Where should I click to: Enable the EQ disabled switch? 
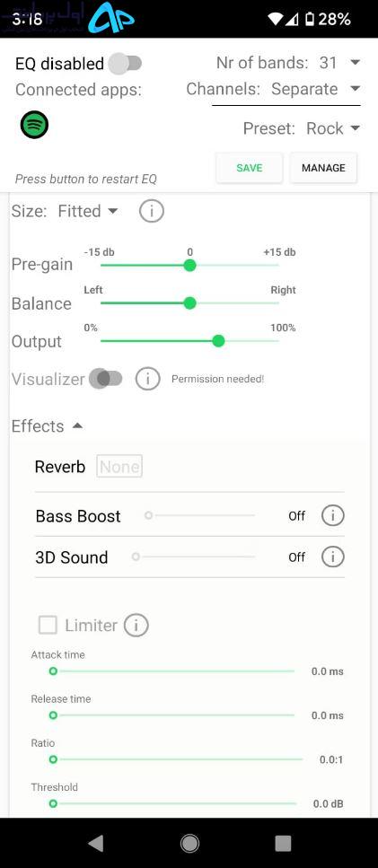click(x=125, y=64)
